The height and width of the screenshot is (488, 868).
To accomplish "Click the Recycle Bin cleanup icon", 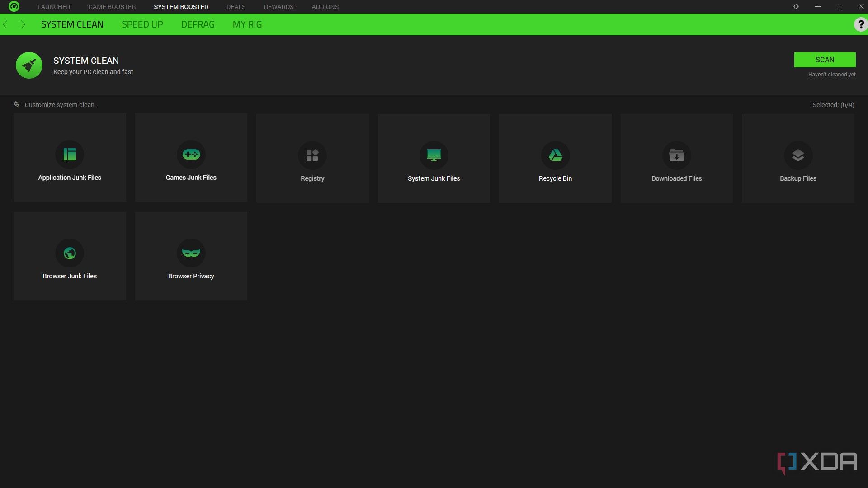I will tap(554, 155).
